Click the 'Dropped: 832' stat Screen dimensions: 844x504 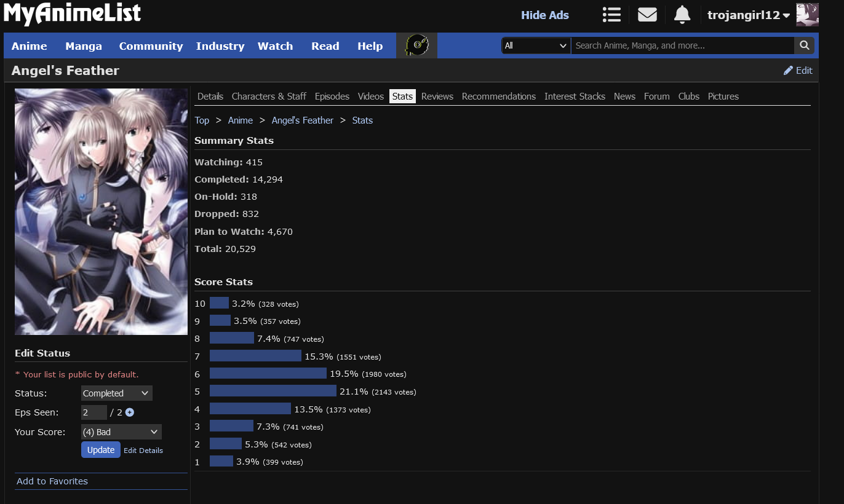coord(227,214)
